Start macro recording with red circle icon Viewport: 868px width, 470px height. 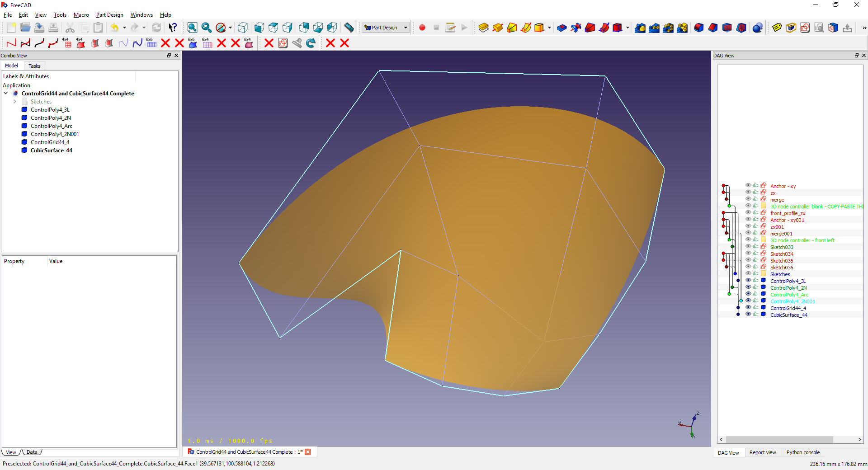coord(422,28)
